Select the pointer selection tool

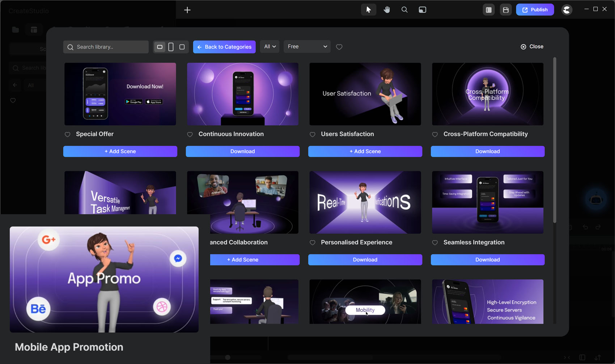[x=368, y=10]
